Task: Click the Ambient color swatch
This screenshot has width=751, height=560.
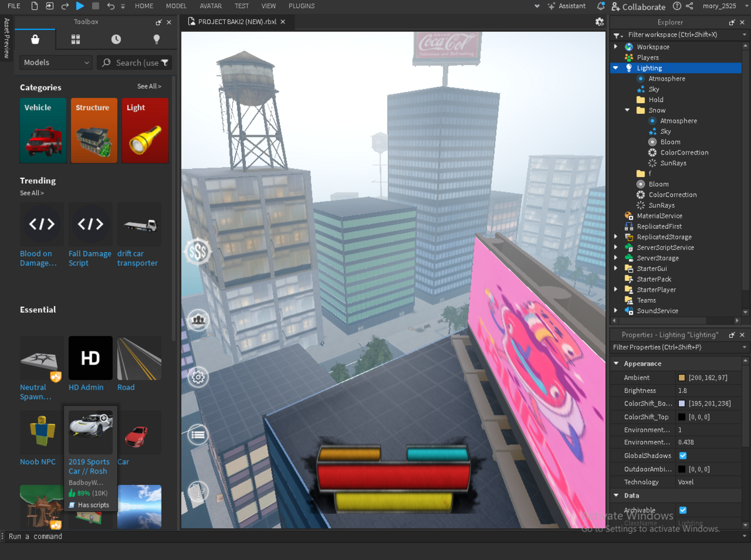Action: tap(682, 378)
